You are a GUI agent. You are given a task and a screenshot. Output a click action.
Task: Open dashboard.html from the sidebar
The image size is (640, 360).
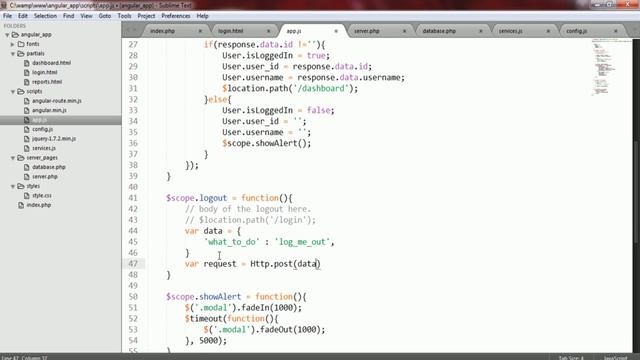tap(51, 63)
